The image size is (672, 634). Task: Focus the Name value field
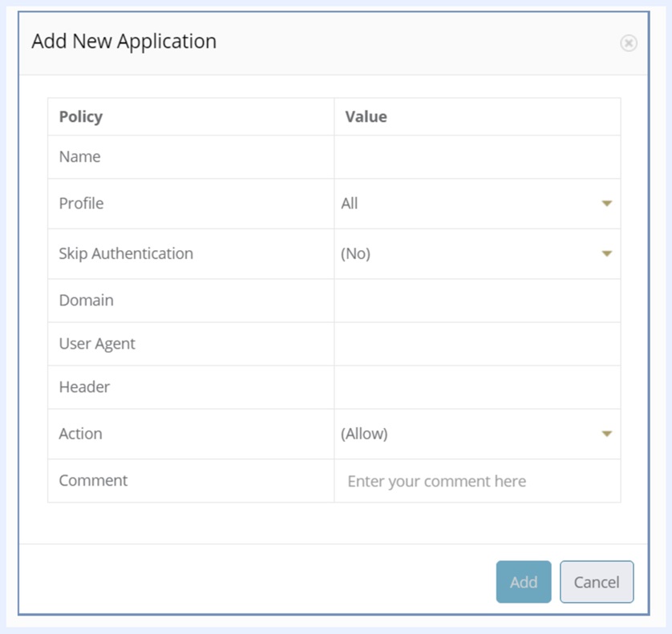(476, 157)
